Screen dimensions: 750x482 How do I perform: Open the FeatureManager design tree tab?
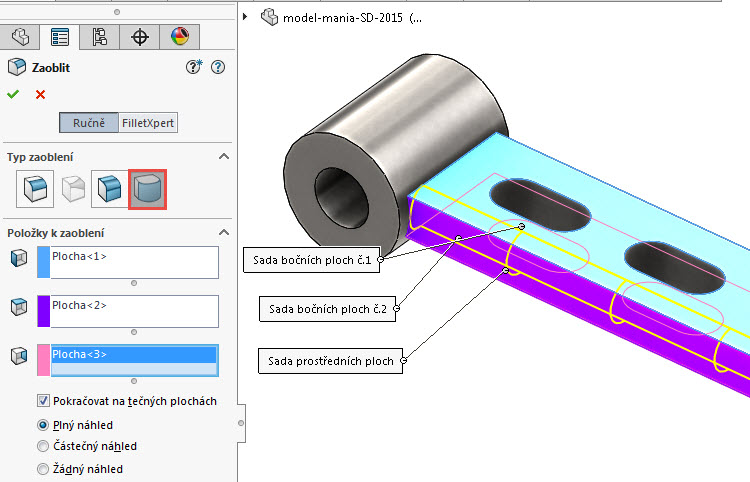[19, 37]
